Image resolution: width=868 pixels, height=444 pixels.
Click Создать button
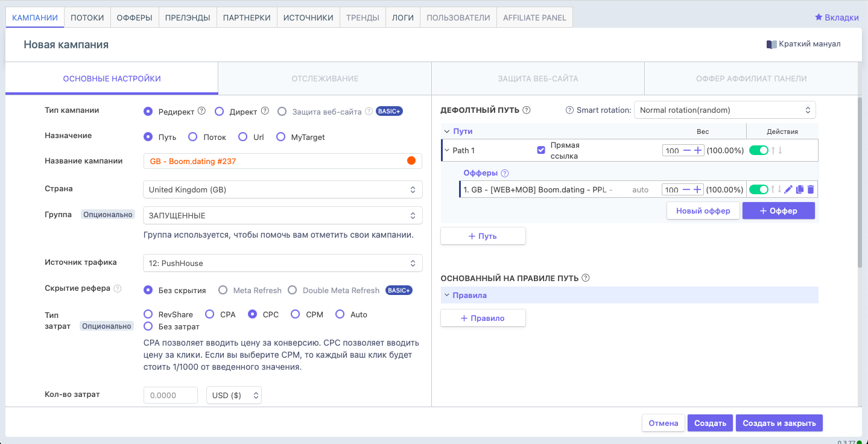(710, 423)
